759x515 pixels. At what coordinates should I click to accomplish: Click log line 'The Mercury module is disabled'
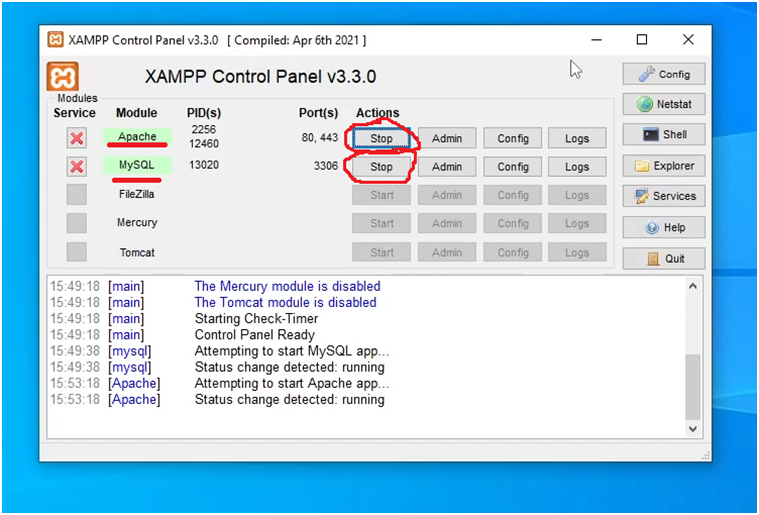(x=288, y=286)
